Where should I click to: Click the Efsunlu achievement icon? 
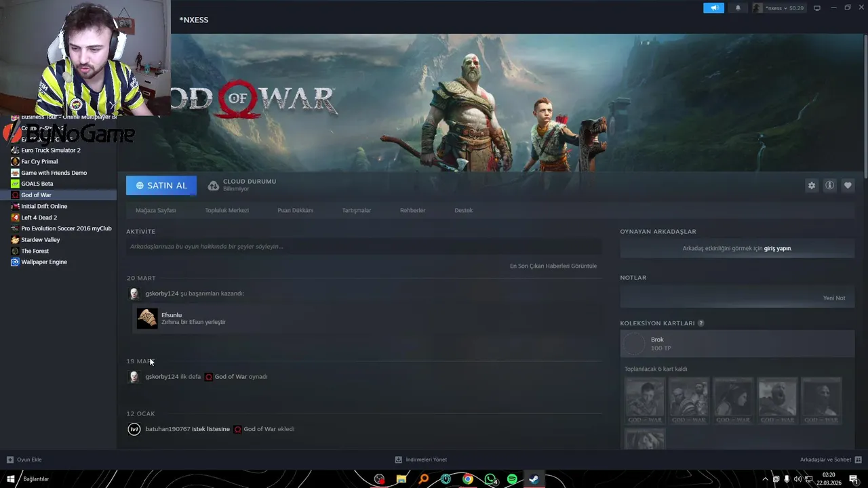[x=147, y=319]
